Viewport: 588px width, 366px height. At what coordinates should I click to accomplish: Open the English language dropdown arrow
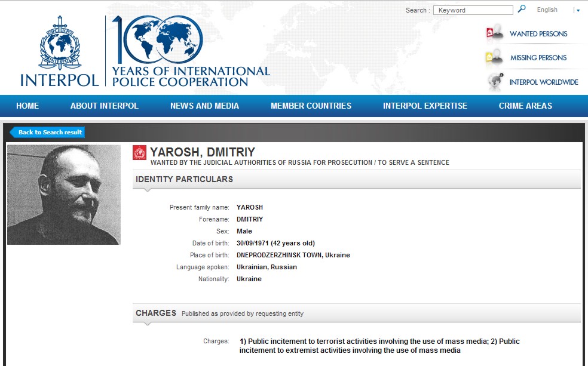(x=578, y=10)
